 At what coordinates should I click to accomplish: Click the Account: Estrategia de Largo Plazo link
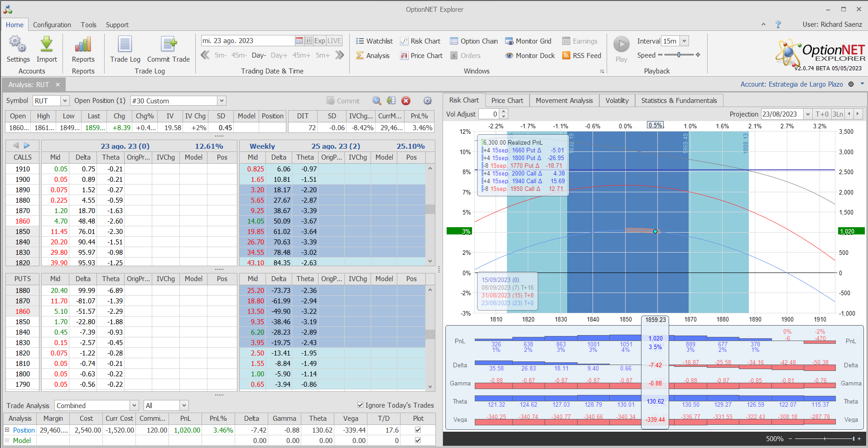tap(791, 84)
